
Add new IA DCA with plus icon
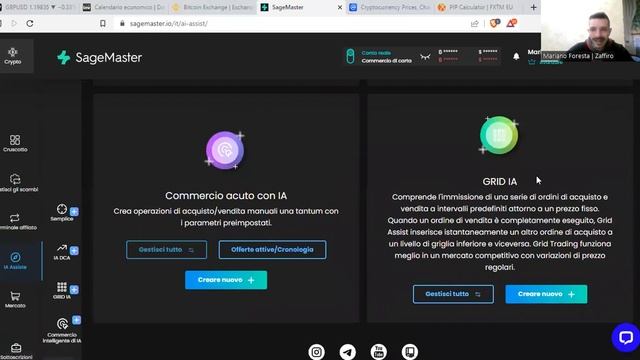(x=74, y=251)
